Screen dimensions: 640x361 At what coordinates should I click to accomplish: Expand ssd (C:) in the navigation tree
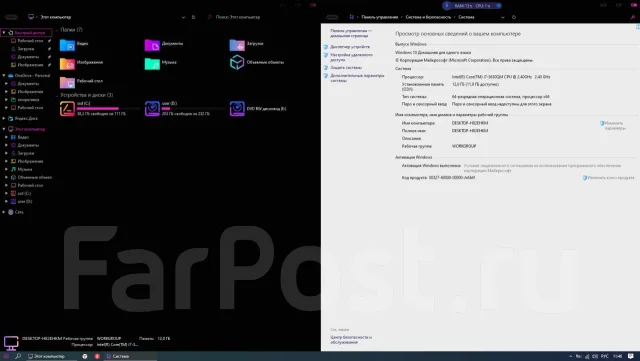pos(7,193)
